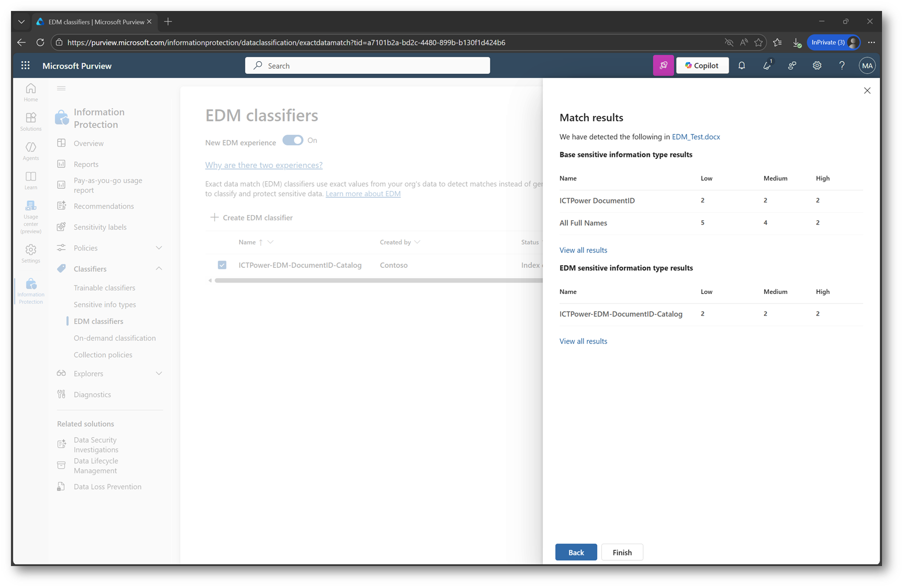Collapse the Classifiers navigation section
Screen dimensions: 904x588
click(x=159, y=269)
